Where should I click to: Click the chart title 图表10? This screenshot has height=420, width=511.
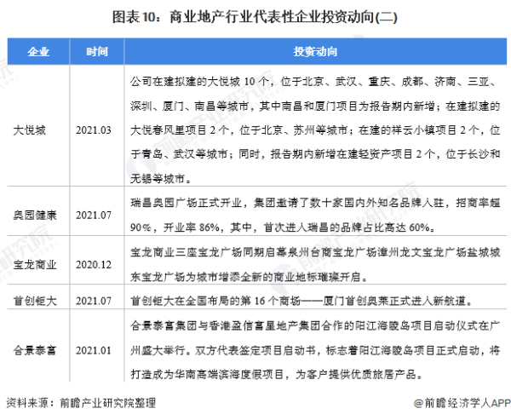point(255,15)
